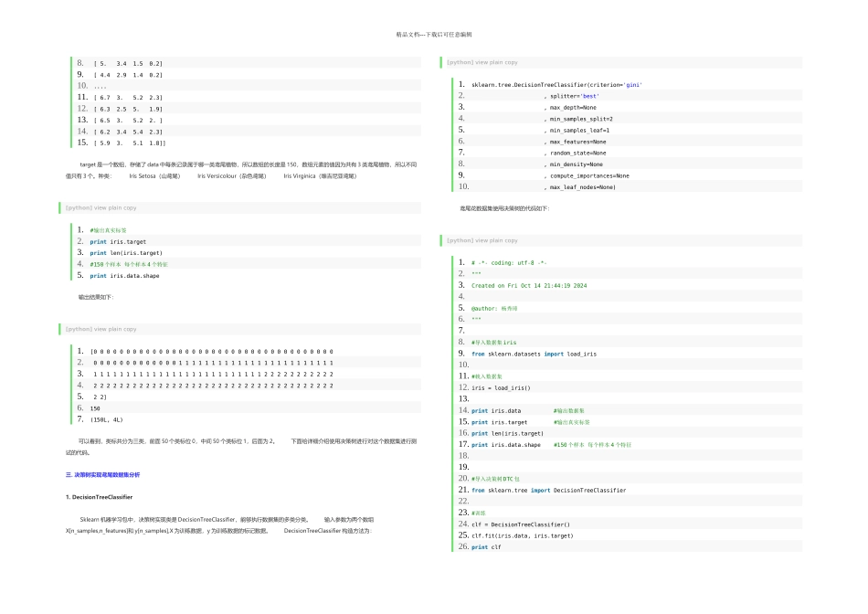868x614 pixels.
Task: Click the data row '[ 4.4 2.9 1.4 0.2]'
Action: 129,75
